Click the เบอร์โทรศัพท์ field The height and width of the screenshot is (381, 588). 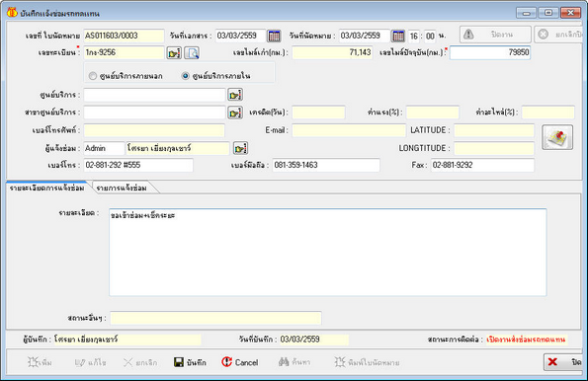click(x=154, y=130)
